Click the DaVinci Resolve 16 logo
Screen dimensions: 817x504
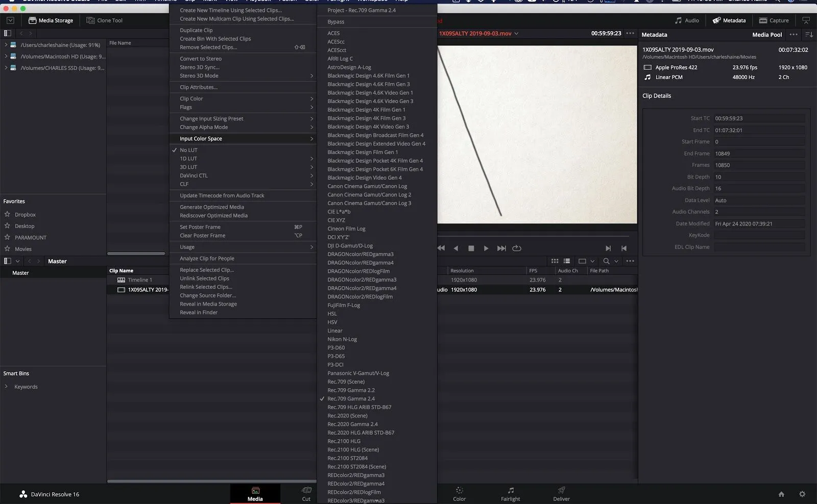[x=23, y=494]
